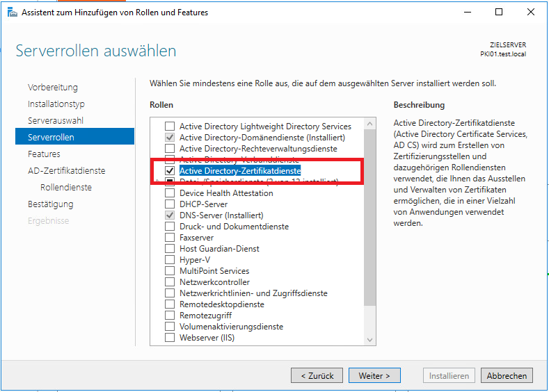Go to the Installationstyp step
Image resolution: width=549 pixels, height=392 pixels.
tap(56, 104)
